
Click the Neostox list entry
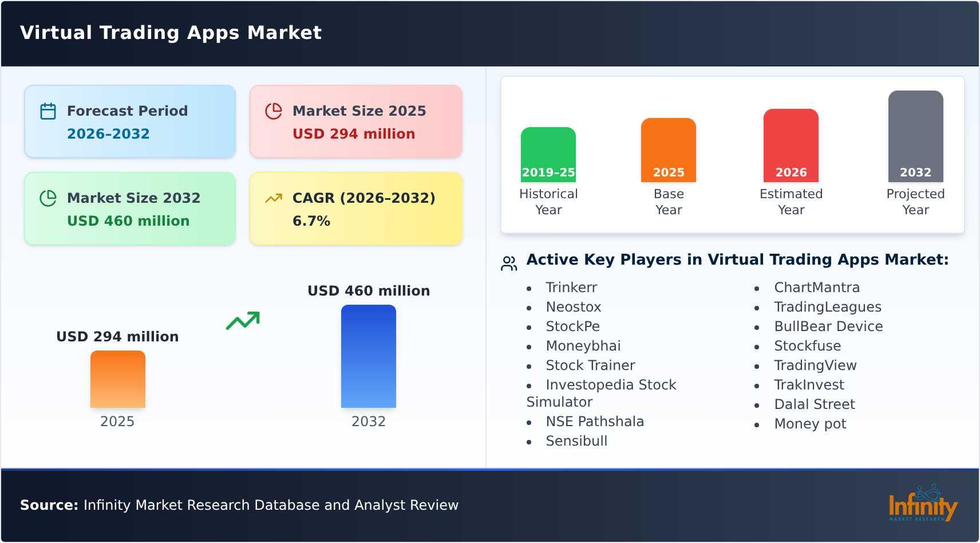(x=574, y=307)
